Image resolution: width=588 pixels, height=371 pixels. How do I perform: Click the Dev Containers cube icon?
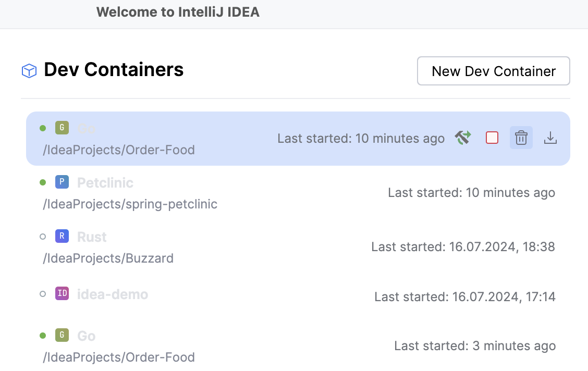coord(29,70)
